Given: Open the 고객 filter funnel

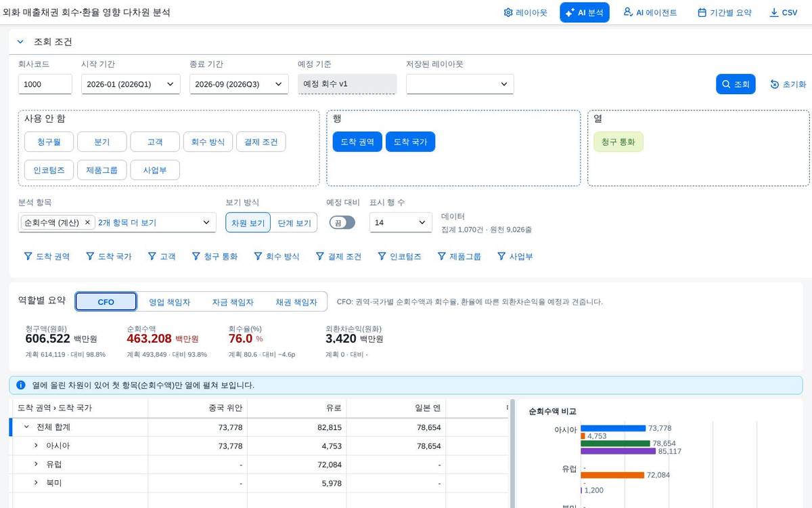Looking at the screenshot, I should (152, 257).
